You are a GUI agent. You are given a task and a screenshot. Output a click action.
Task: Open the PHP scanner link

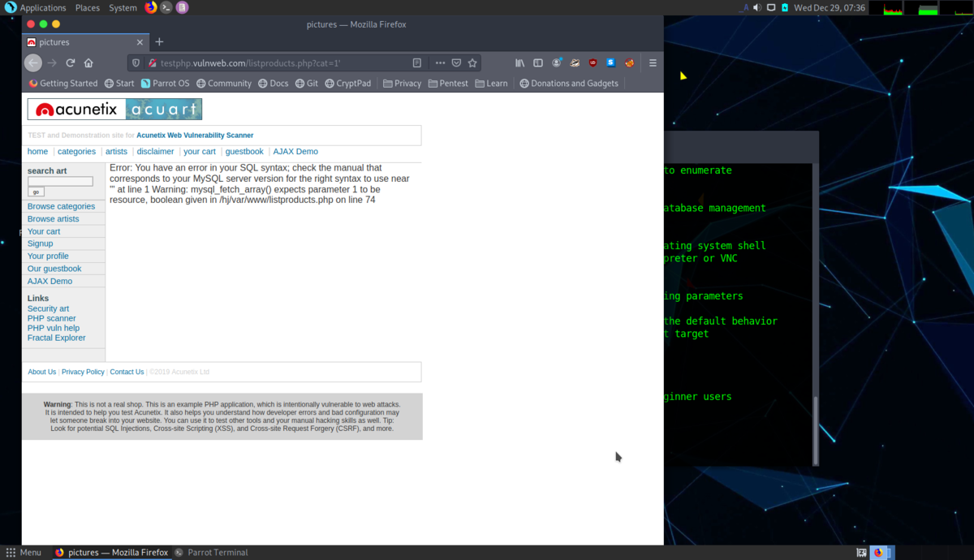pyautogui.click(x=52, y=318)
